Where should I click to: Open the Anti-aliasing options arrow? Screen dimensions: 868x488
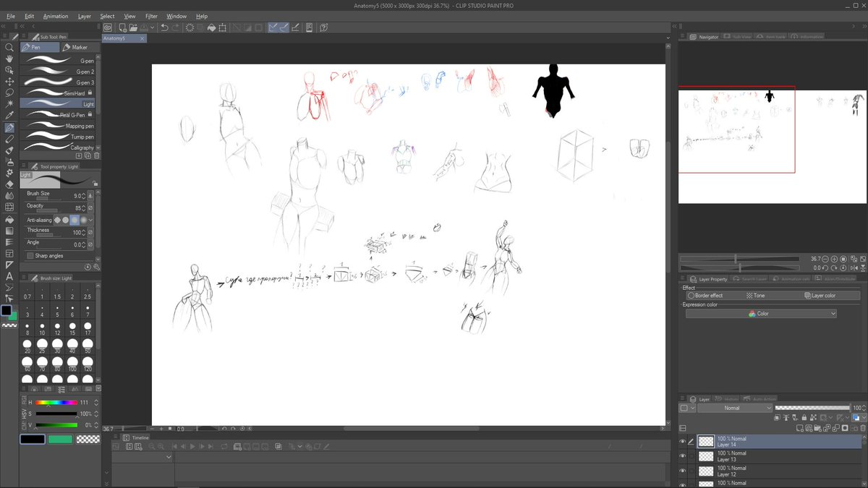[90, 220]
